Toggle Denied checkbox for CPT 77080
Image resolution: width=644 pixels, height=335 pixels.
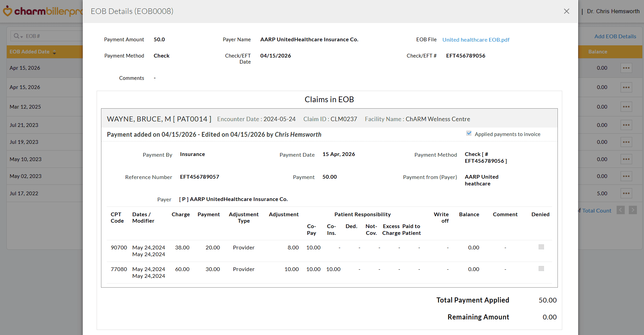click(x=541, y=269)
